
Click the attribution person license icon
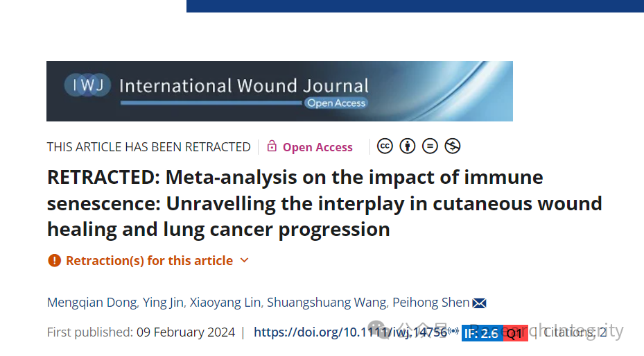pos(408,146)
